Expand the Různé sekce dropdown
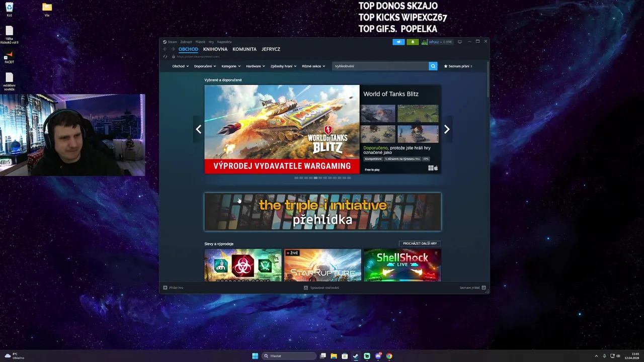This screenshot has height=362, width=644. pos(313,66)
